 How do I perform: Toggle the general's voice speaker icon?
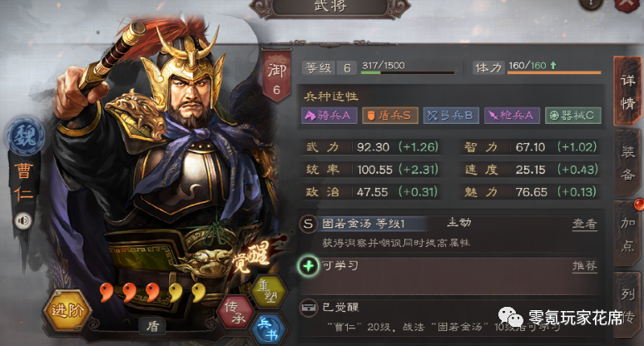23,220
